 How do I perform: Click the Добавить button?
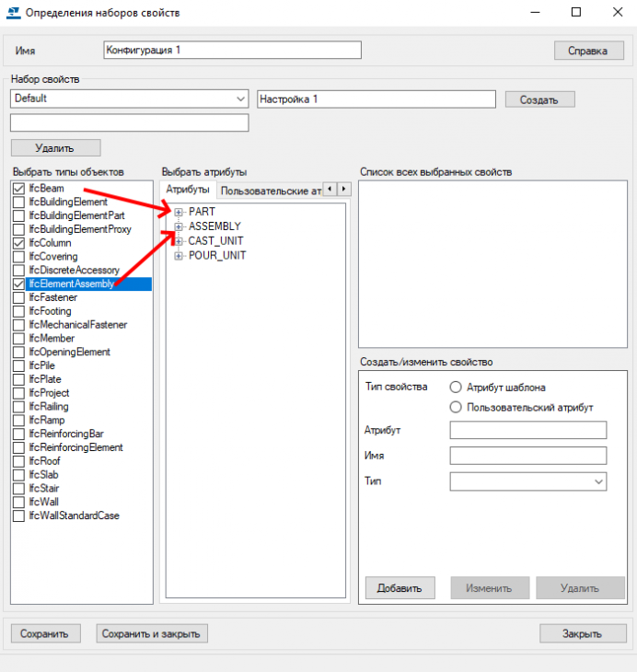[x=400, y=588]
